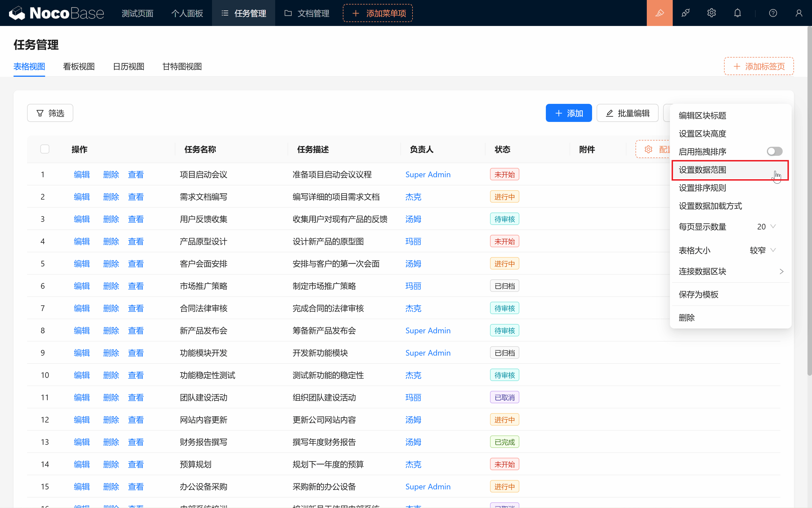Click the folder icon beside 文档管理
This screenshot has width=812, height=508.
coord(288,13)
